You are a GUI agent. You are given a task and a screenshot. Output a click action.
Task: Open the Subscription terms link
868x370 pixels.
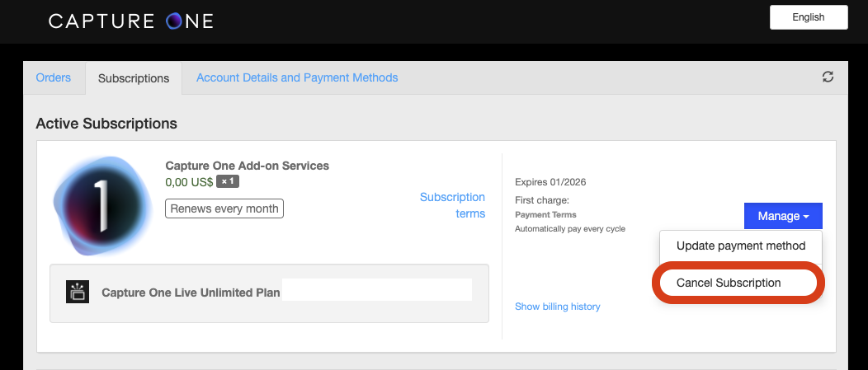point(452,205)
